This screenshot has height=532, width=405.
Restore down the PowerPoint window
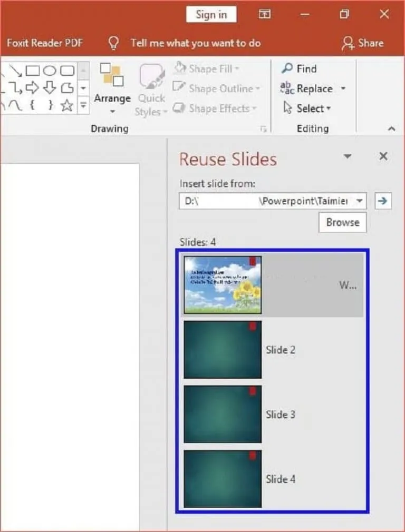(344, 14)
